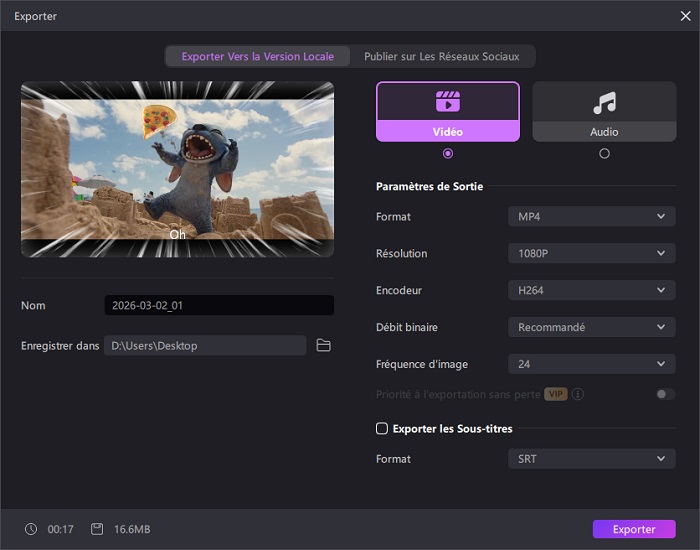Click the Exporter window title text
Screen dimensions: 700x550
coord(35,16)
